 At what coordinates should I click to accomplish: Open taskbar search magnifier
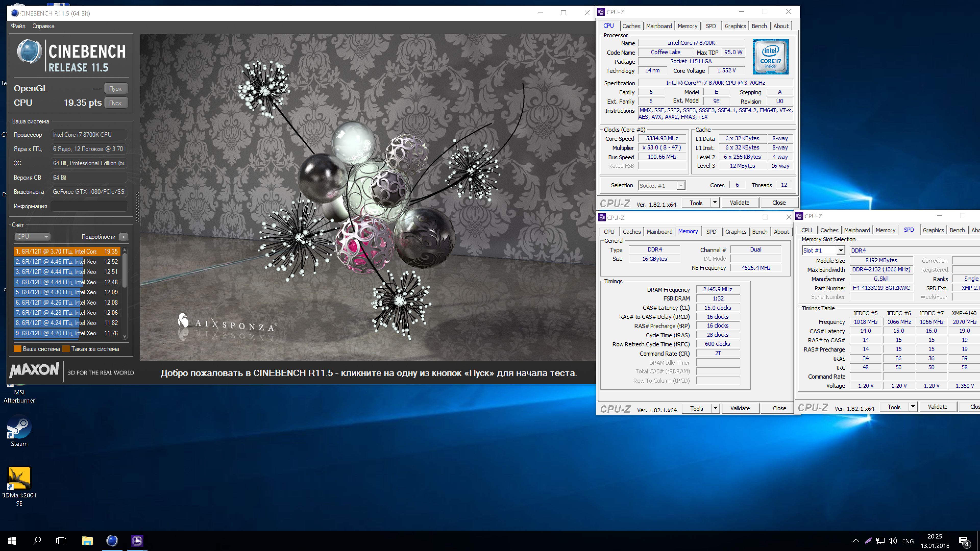tap(36, 540)
